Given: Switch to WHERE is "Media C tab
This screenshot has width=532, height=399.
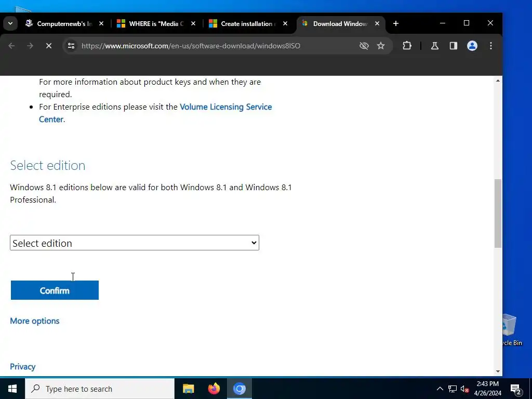Looking at the screenshot, I should [151, 23].
